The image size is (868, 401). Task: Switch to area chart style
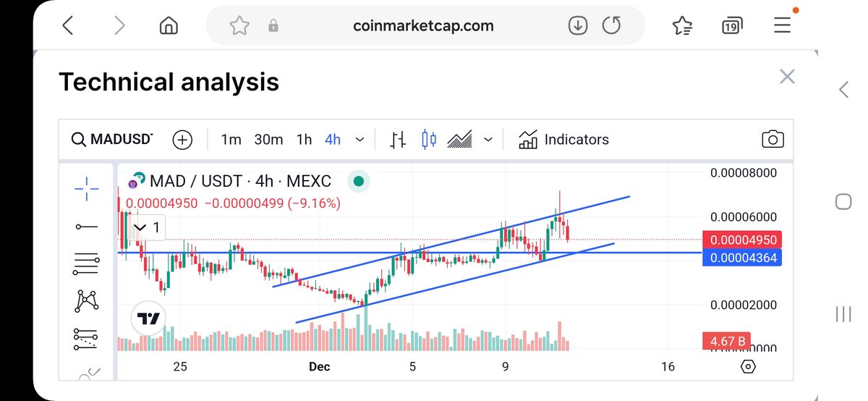pyautogui.click(x=460, y=140)
